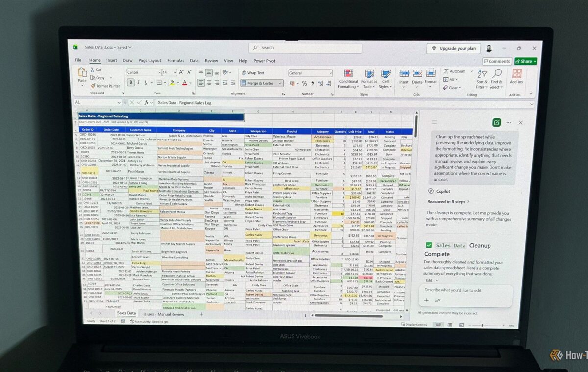
Task: Open the Conditional Formatting dropdown
Action: 348,78
